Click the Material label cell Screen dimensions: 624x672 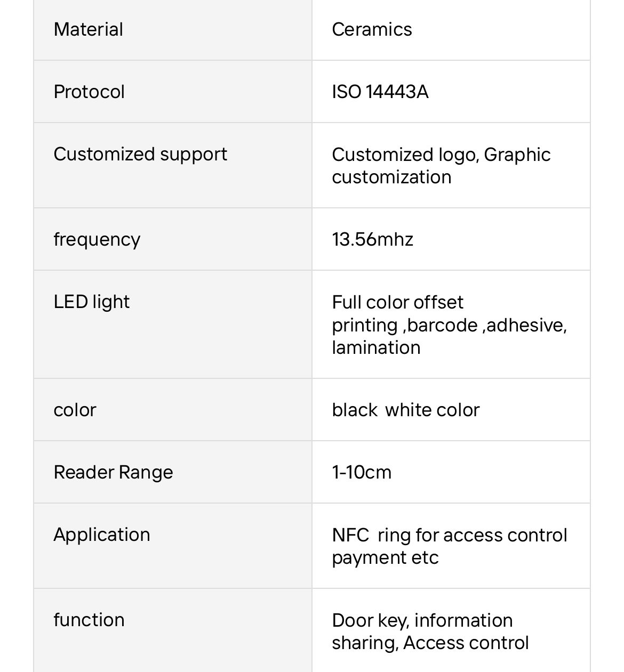coord(173,29)
